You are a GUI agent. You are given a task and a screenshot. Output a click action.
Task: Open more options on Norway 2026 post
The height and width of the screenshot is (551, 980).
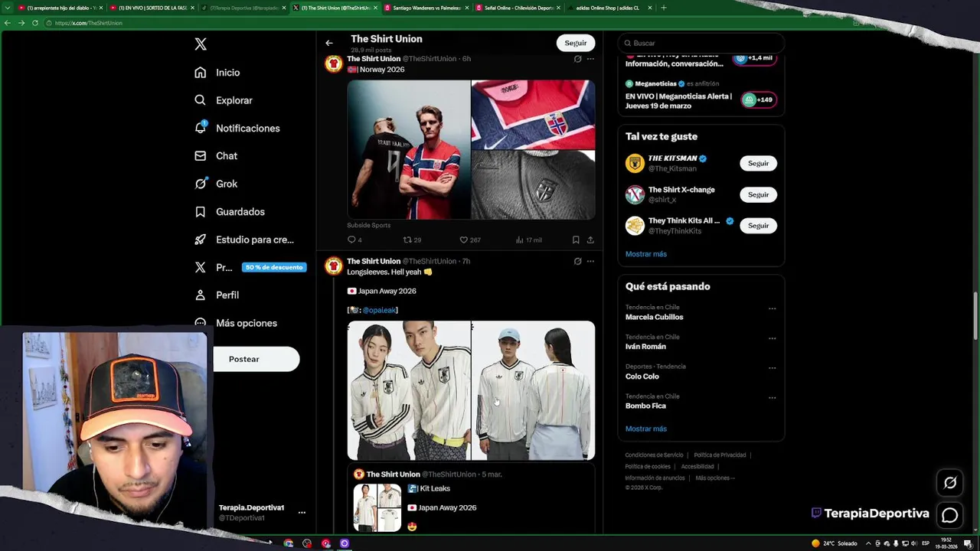tap(590, 58)
